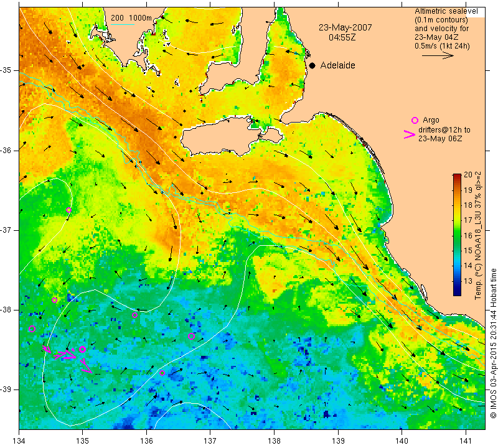Click the temperature color bar

coord(457,235)
